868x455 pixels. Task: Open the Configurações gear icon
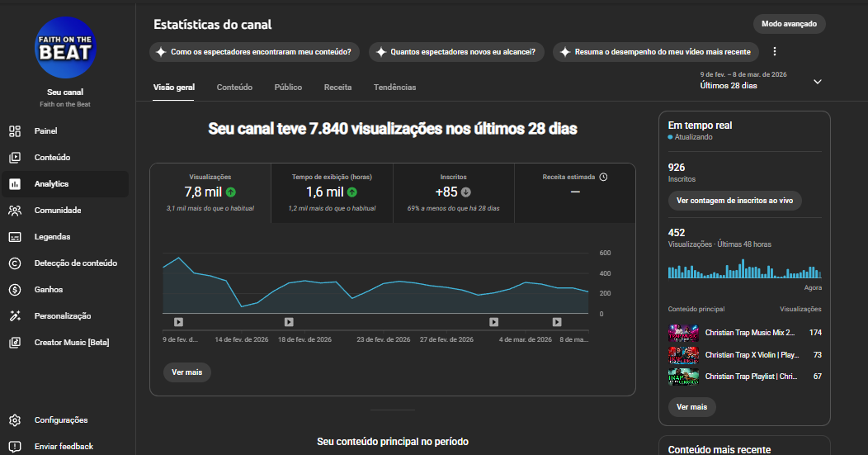tap(15, 420)
